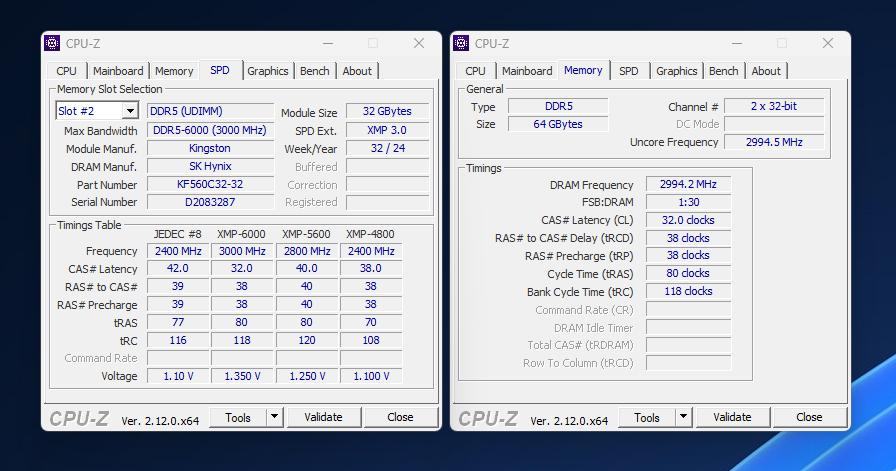Image resolution: width=896 pixels, height=471 pixels.
Task: Select Memory tab in right window
Action: (583, 70)
